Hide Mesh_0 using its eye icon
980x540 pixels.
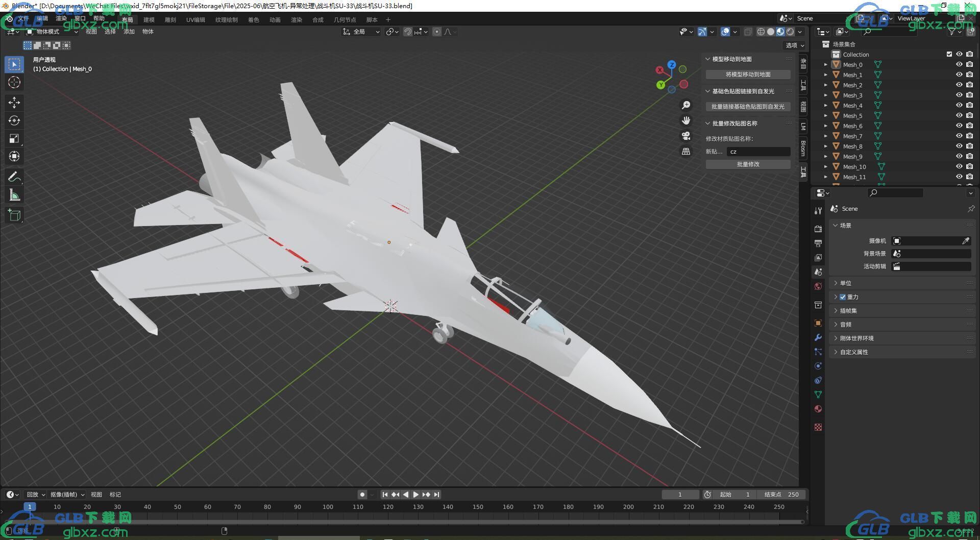959,65
